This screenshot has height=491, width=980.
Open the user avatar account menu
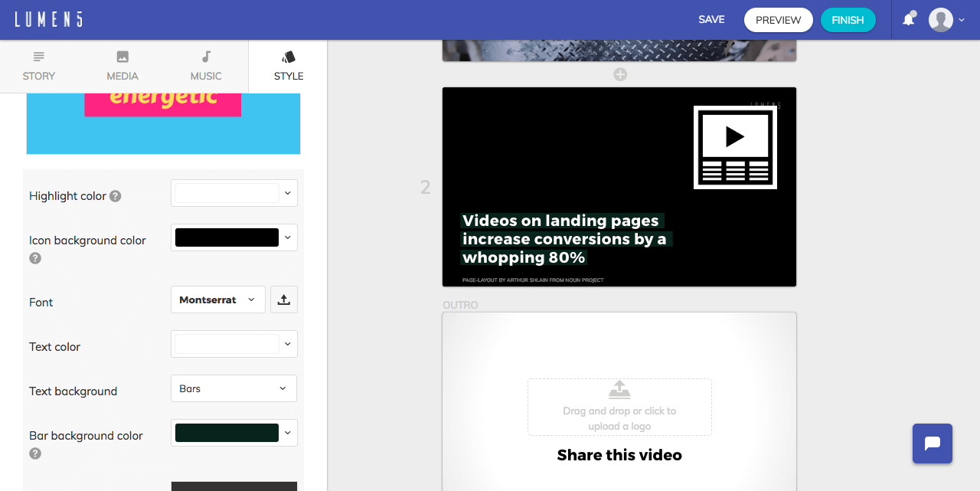[x=946, y=20]
